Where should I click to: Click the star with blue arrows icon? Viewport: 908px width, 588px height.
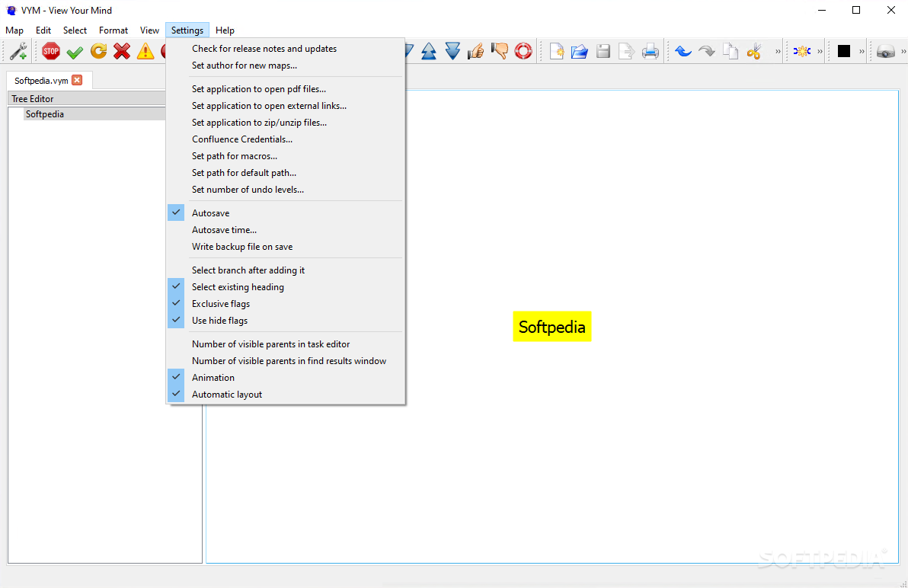pos(802,52)
